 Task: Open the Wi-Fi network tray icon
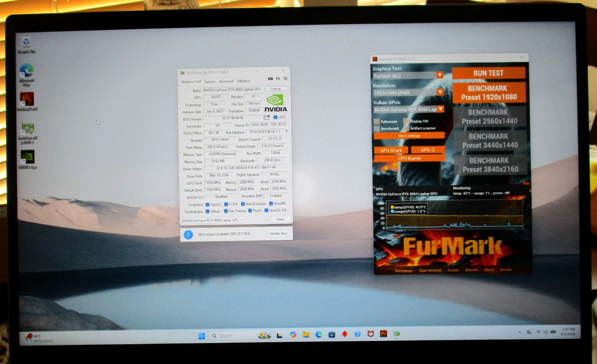tap(538, 332)
